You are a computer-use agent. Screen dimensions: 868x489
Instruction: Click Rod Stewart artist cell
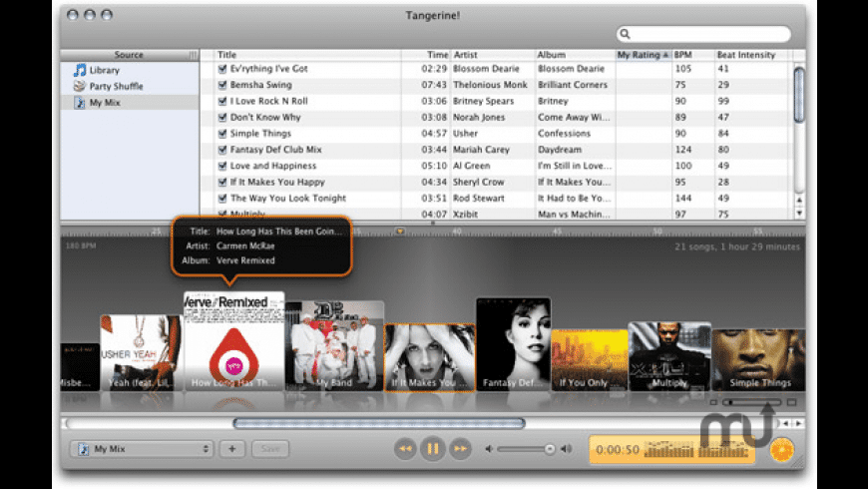click(x=478, y=199)
